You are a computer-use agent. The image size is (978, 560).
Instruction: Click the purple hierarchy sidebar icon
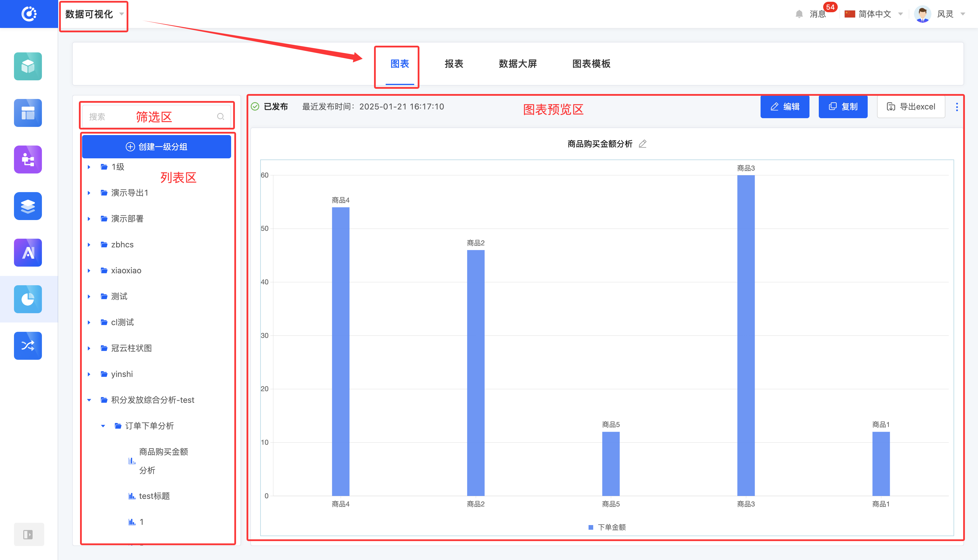[x=28, y=159]
